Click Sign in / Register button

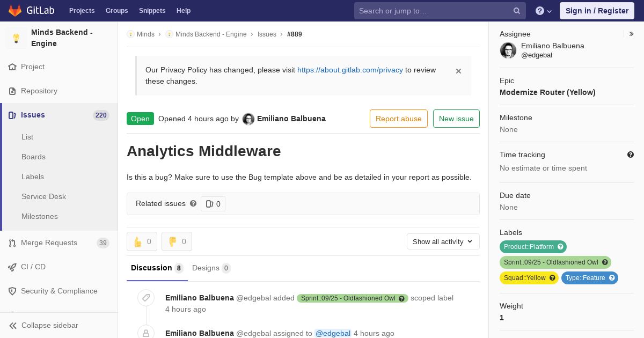point(597,11)
